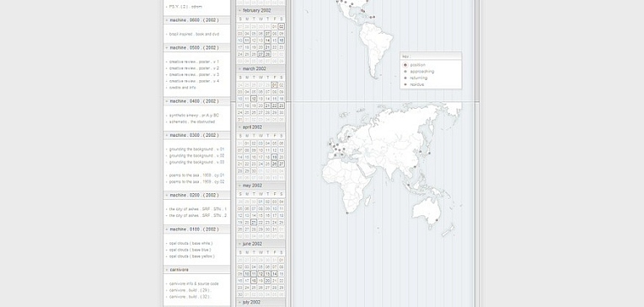This screenshot has height=307, width=644.
Task: Collapse the machine . 0600 . ( 2002 ) section
Action: [x=166, y=20]
